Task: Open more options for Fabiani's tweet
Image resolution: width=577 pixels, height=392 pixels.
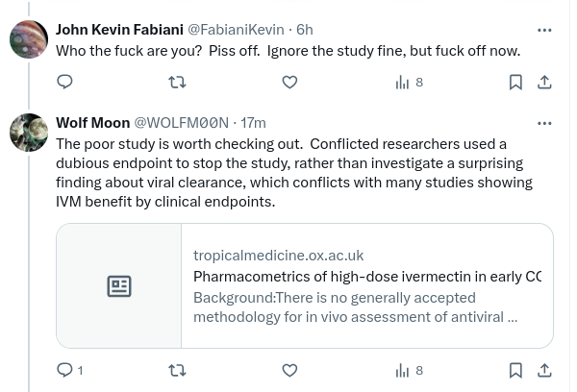Action: (544, 30)
